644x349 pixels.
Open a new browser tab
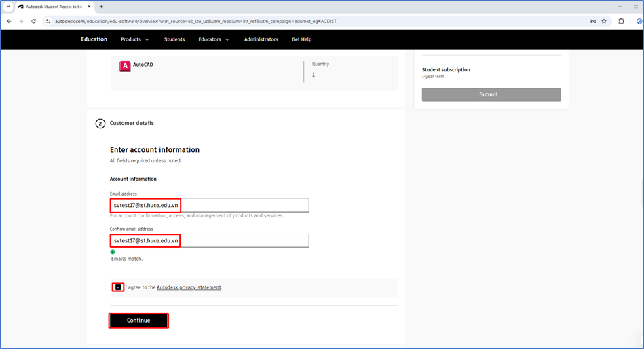[102, 7]
